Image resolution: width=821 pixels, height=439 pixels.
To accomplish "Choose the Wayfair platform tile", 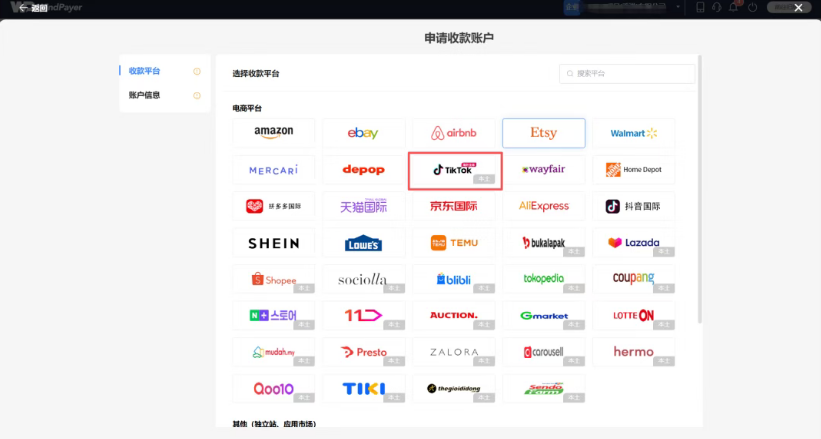I will coord(543,169).
